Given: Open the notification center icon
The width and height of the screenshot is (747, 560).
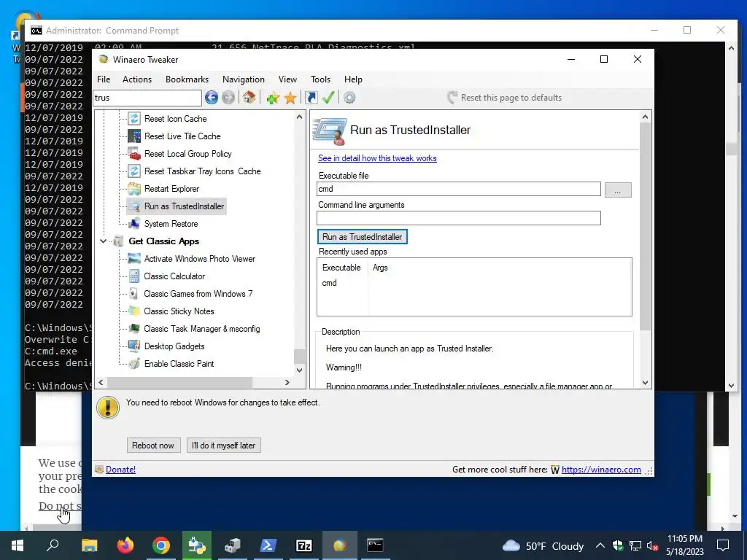Looking at the screenshot, I should [723, 545].
